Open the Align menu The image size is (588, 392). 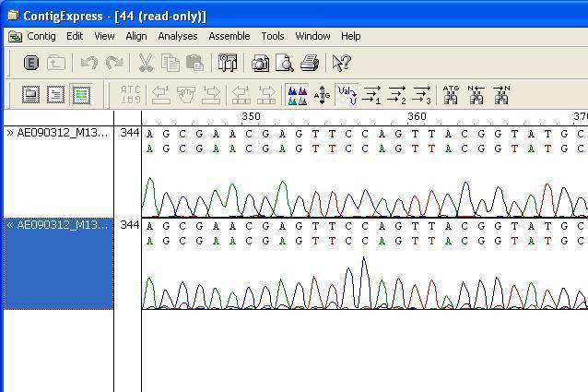(x=136, y=36)
